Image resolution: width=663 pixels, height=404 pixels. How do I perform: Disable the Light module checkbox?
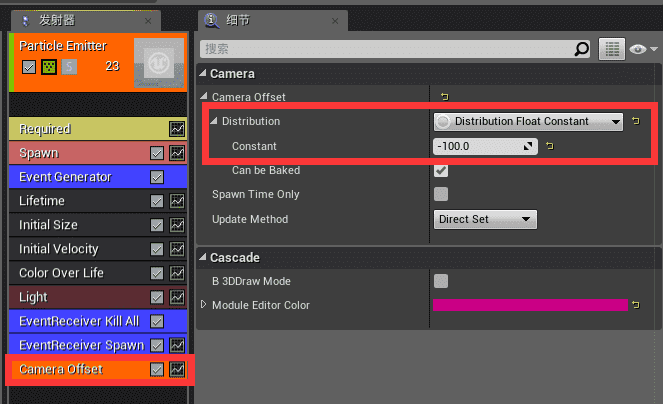pos(156,297)
